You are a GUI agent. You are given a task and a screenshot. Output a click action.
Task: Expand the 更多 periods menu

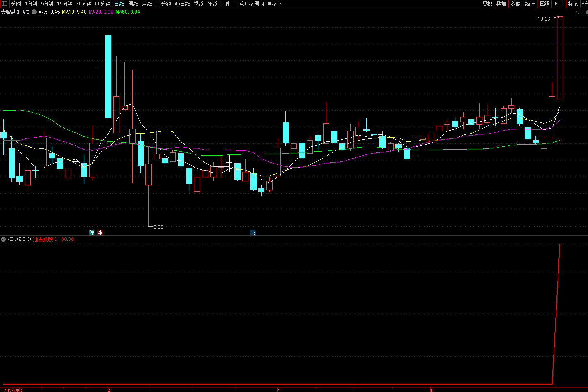pos(274,4)
